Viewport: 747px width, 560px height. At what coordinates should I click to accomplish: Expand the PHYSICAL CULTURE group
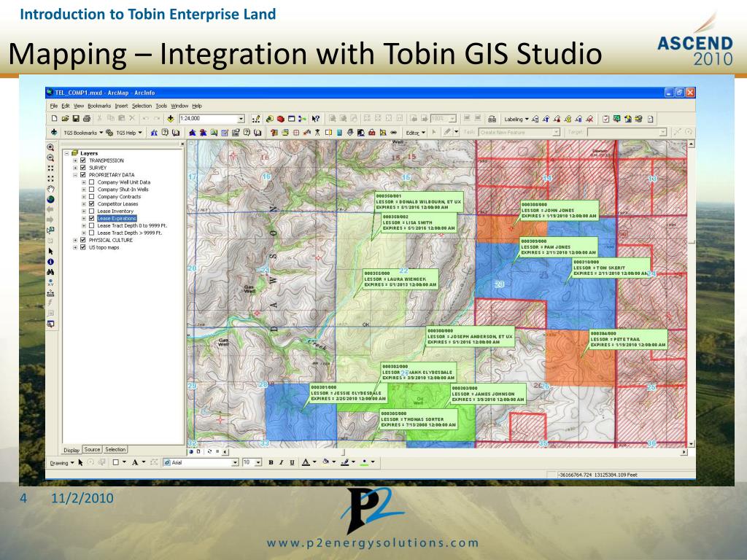[75, 240]
